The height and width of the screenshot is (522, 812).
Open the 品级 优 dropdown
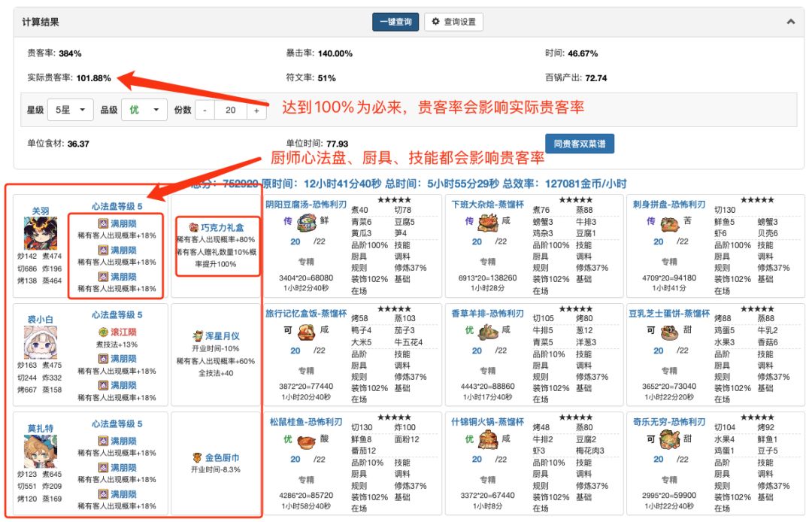click(x=144, y=110)
